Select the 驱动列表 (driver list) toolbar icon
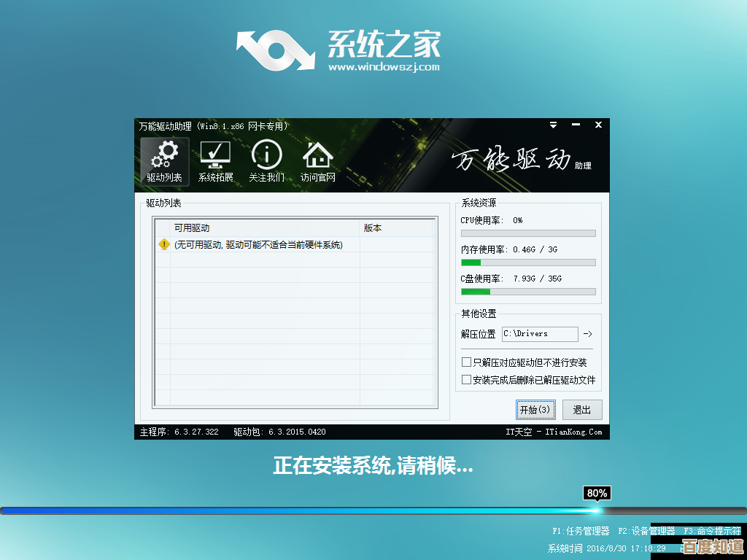This screenshot has width=747, height=560. (x=163, y=160)
